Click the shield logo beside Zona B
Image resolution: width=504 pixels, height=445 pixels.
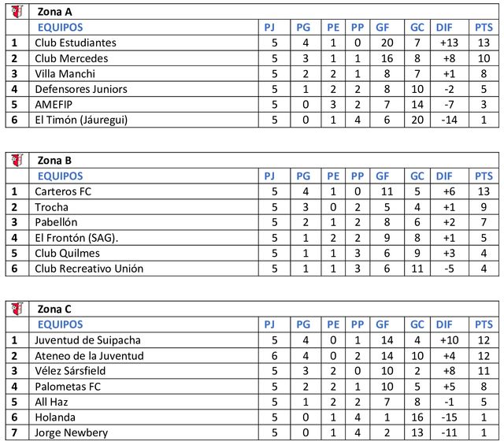[x=17, y=161]
